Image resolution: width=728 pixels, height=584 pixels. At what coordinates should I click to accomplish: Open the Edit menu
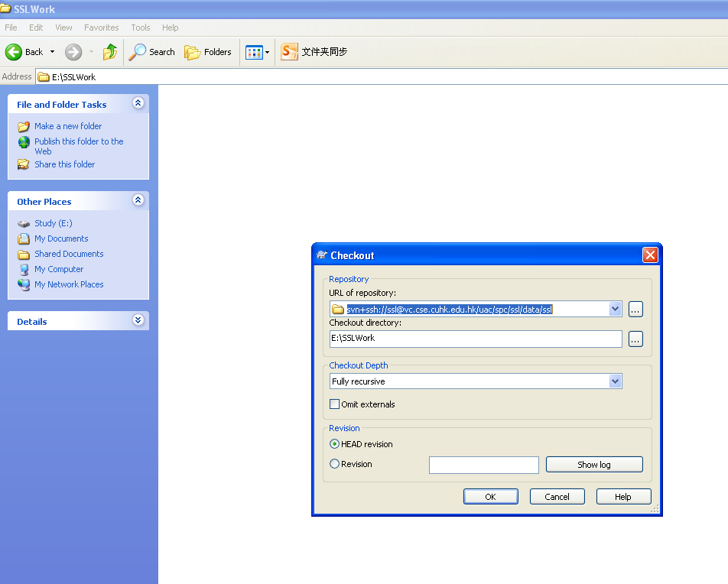coord(36,28)
